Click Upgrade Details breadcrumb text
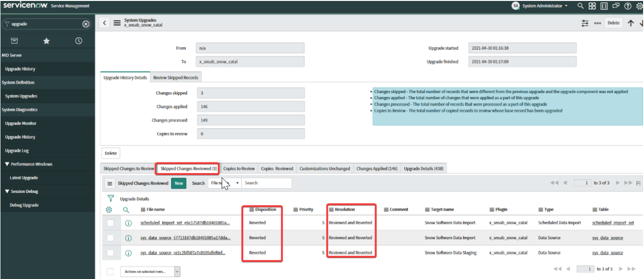Screen dimensions: 644x279 [135, 199]
